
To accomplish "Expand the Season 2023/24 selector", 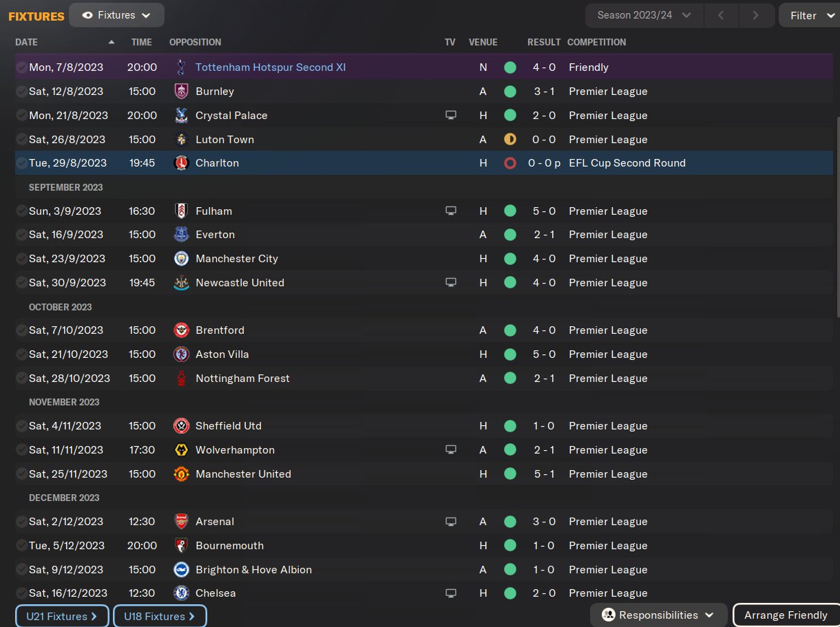I will 644,15.
